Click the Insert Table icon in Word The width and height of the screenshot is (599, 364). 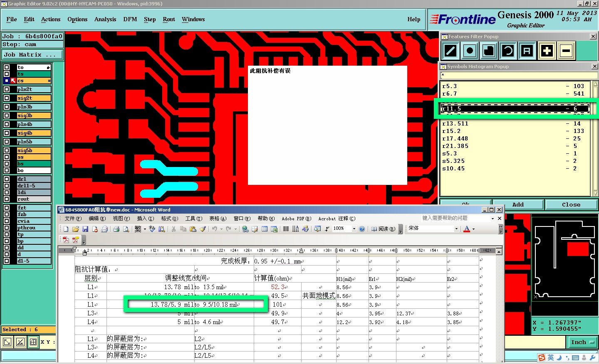pyautogui.click(x=265, y=229)
